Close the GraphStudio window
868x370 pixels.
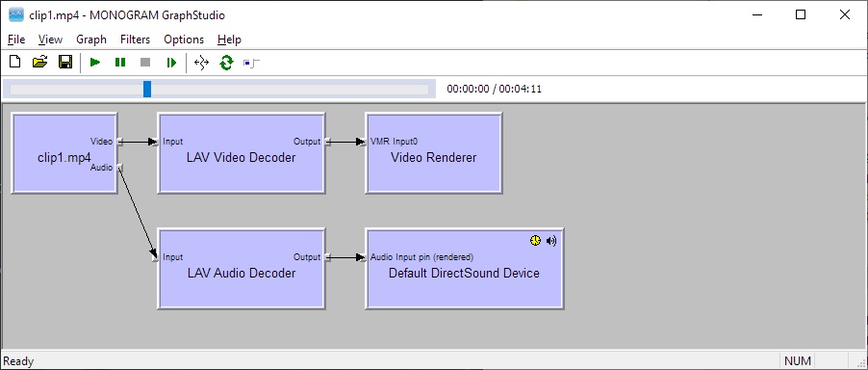click(845, 15)
